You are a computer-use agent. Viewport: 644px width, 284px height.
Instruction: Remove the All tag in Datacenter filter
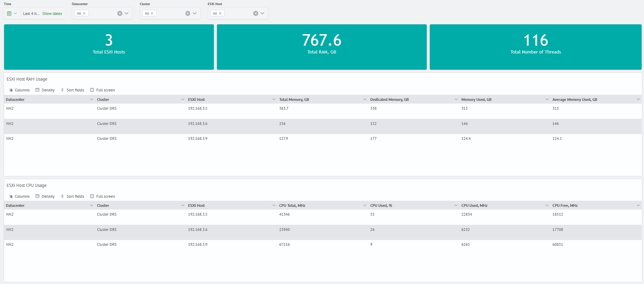pyautogui.click(x=84, y=14)
